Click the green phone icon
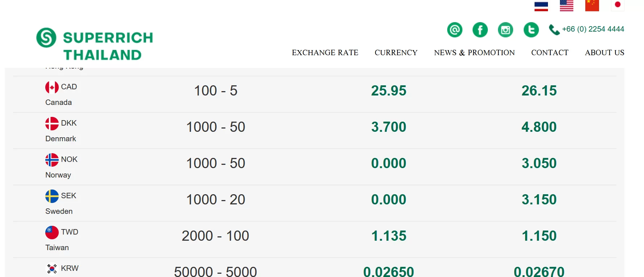Image resolution: width=644 pixels, height=277 pixels. [x=554, y=30]
